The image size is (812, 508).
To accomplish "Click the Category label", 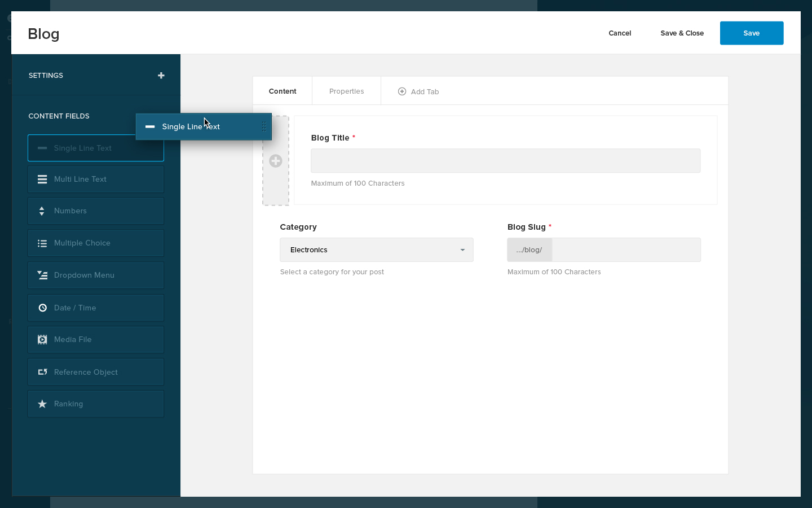I will 298,227.
